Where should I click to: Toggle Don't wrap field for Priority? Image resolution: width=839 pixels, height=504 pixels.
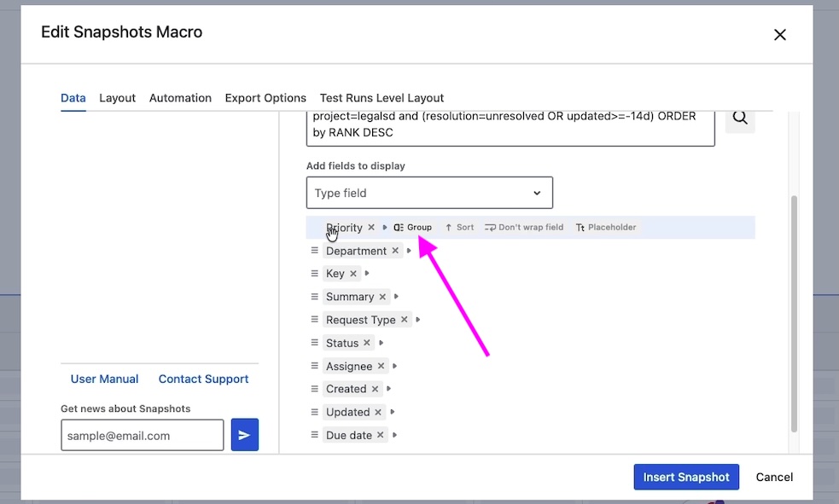[524, 227]
